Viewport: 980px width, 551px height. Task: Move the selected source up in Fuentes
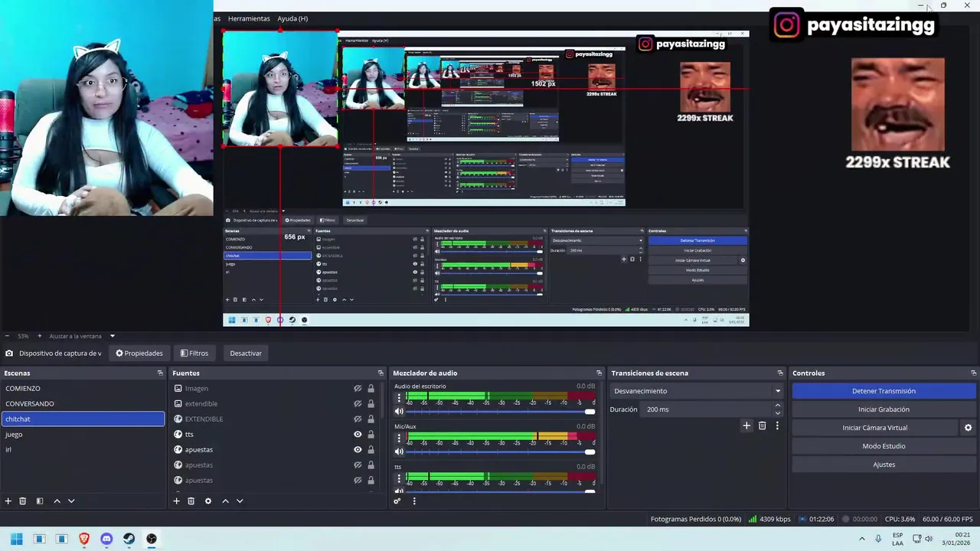[x=225, y=501]
